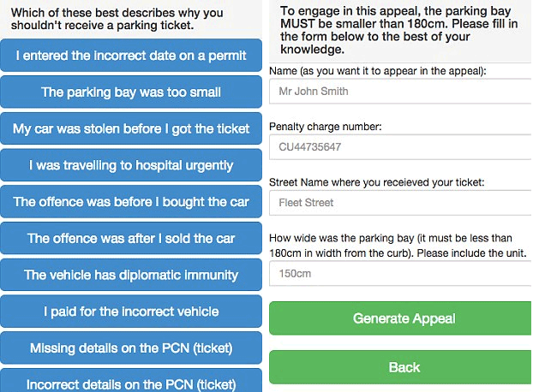Screen dimensions: 533x392
Task: Select 'The offence was after I sold the car'
Action: [131, 238]
